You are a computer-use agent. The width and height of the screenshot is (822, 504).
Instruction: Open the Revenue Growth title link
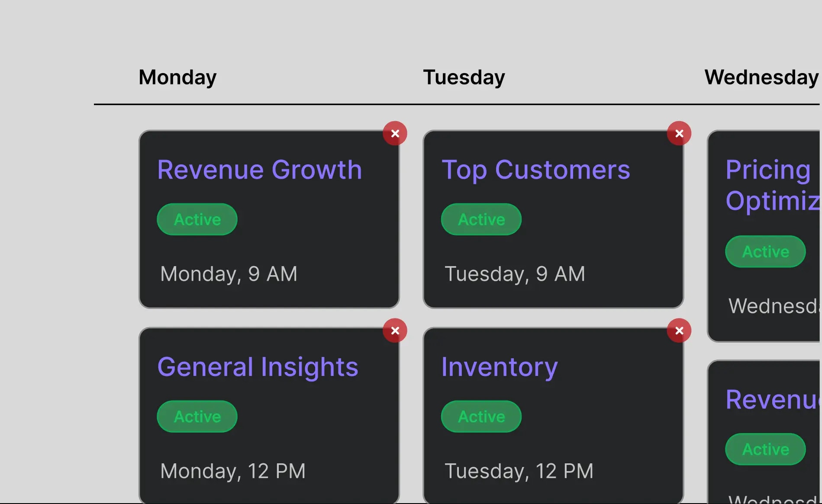pos(260,170)
